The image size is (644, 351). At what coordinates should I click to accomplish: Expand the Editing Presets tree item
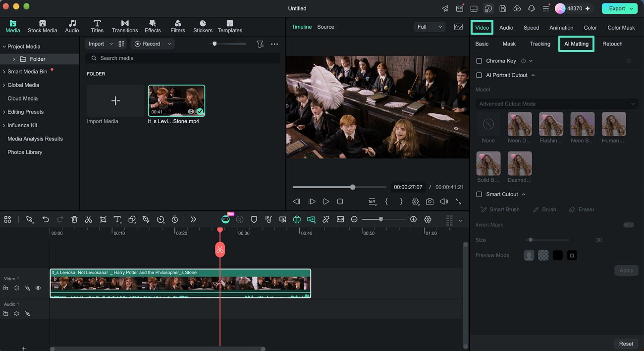[x=4, y=112]
